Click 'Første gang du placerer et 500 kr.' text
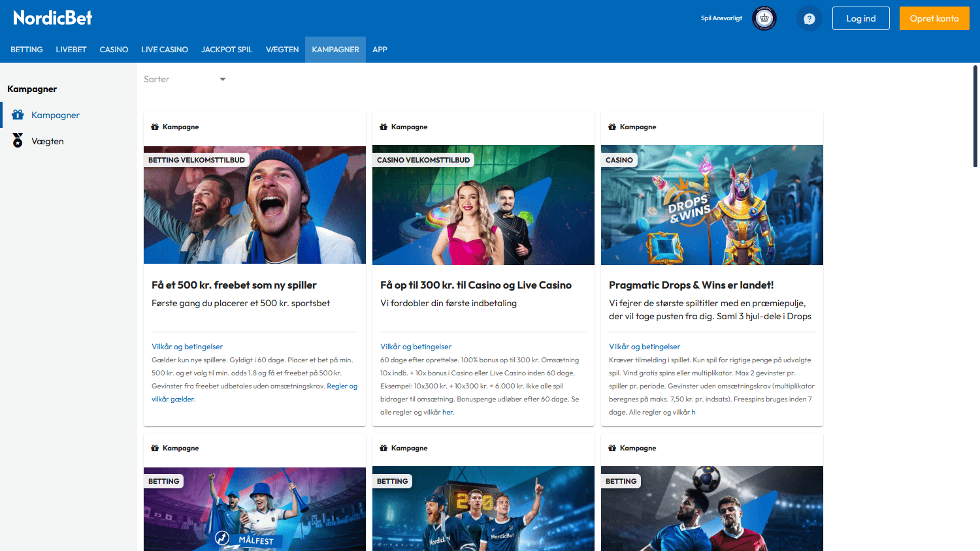Image resolution: width=980 pixels, height=551 pixels. [240, 303]
